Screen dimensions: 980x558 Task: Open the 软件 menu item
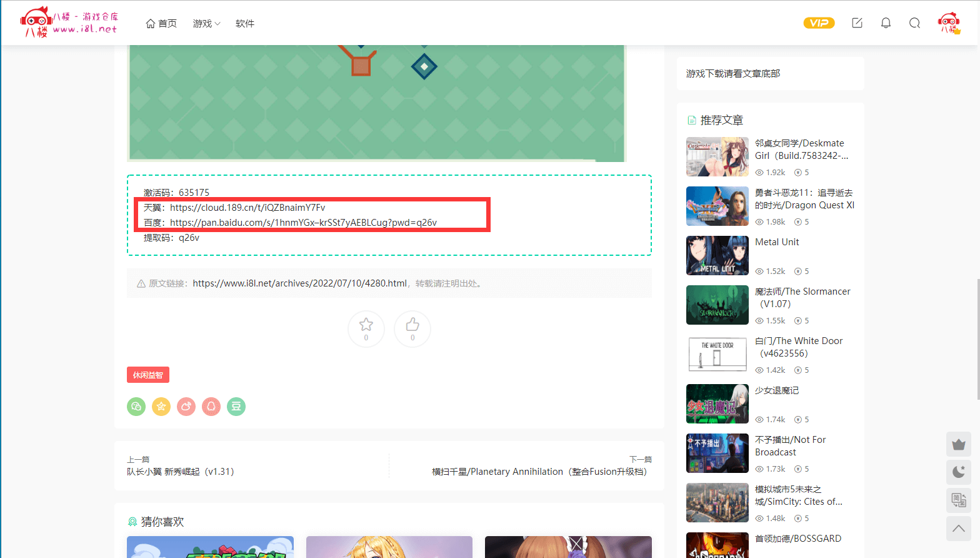(245, 24)
